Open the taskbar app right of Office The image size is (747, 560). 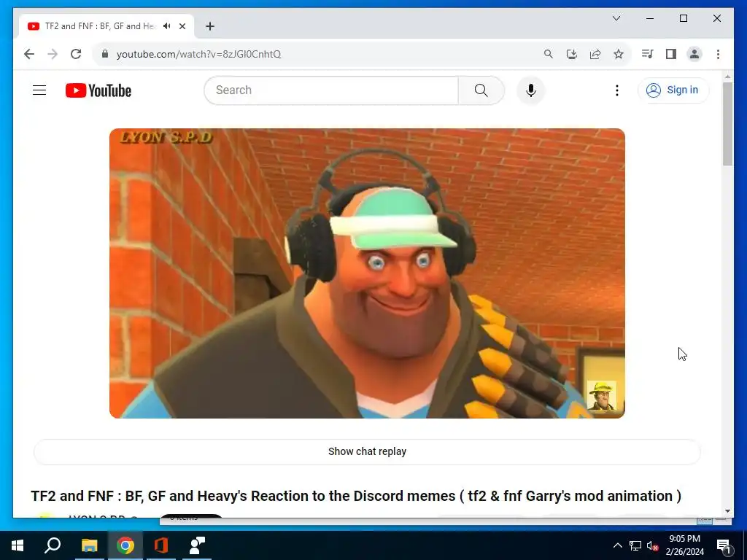(197, 545)
